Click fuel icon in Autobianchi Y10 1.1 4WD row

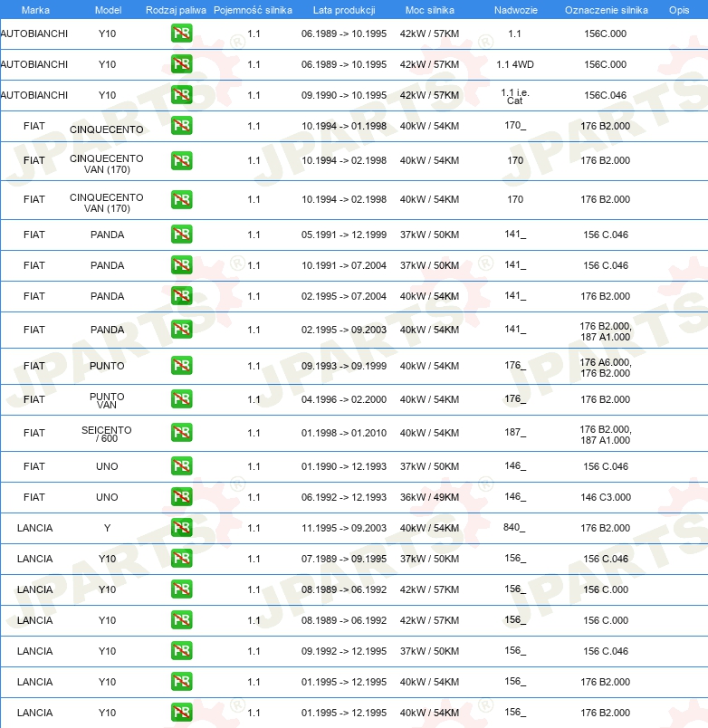point(181,64)
